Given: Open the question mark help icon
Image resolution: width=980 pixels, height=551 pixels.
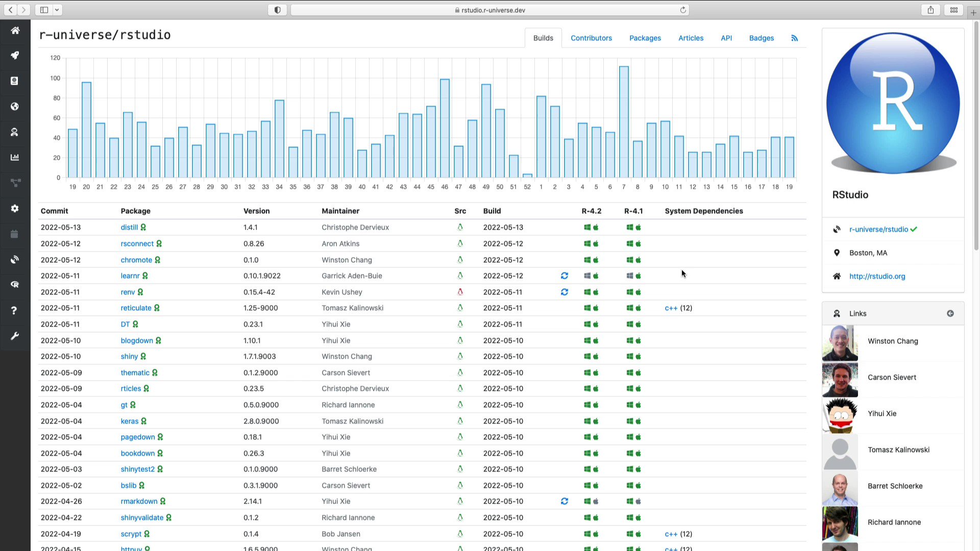Looking at the screenshot, I should pos(15,310).
